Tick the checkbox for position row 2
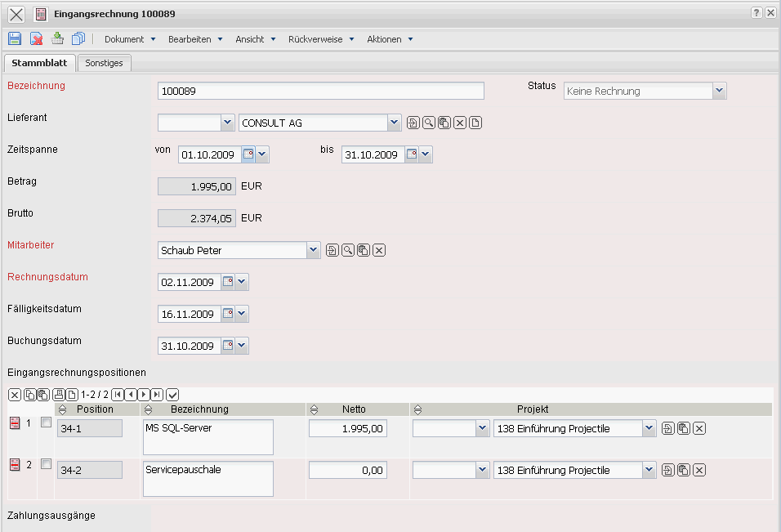 [46, 464]
